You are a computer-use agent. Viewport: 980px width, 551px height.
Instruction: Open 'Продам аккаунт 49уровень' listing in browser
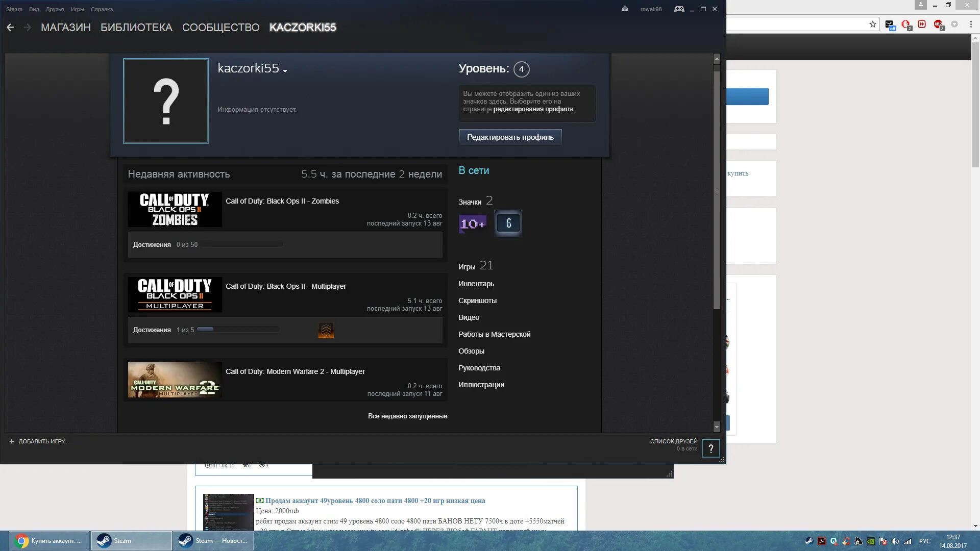tap(375, 501)
